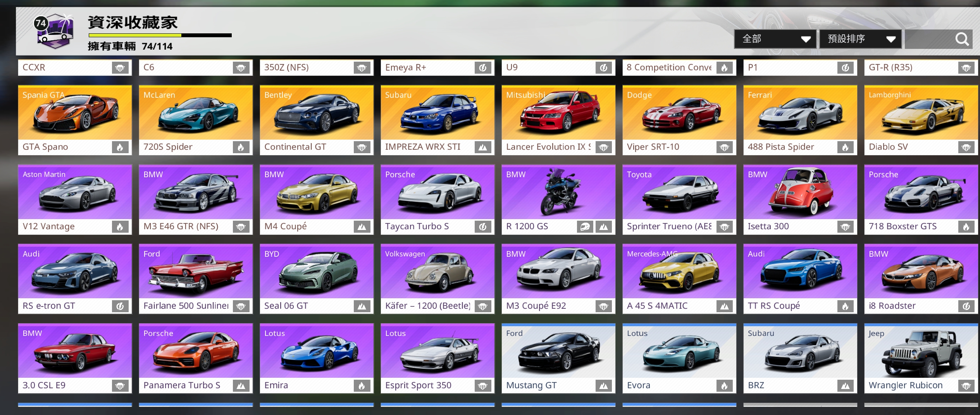Click shield icon on Continental GT card
The width and height of the screenshot is (980, 415).
(362, 147)
